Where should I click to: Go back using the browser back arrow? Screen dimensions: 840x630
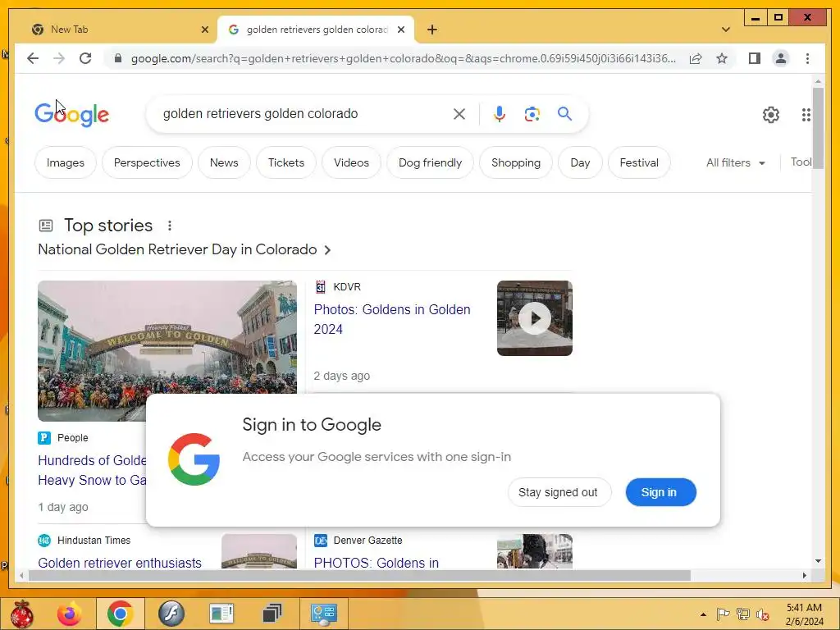click(x=33, y=58)
